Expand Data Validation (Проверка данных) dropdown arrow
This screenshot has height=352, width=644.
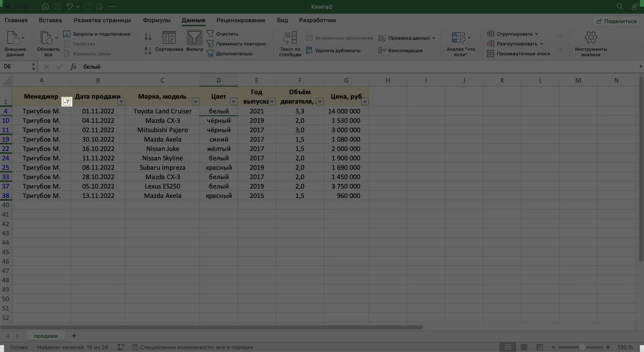[433, 38]
